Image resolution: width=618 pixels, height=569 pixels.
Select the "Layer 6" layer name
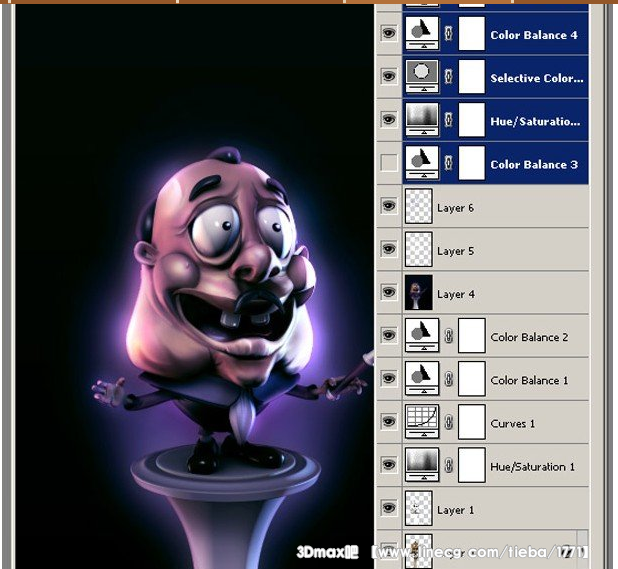pyautogui.click(x=455, y=208)
